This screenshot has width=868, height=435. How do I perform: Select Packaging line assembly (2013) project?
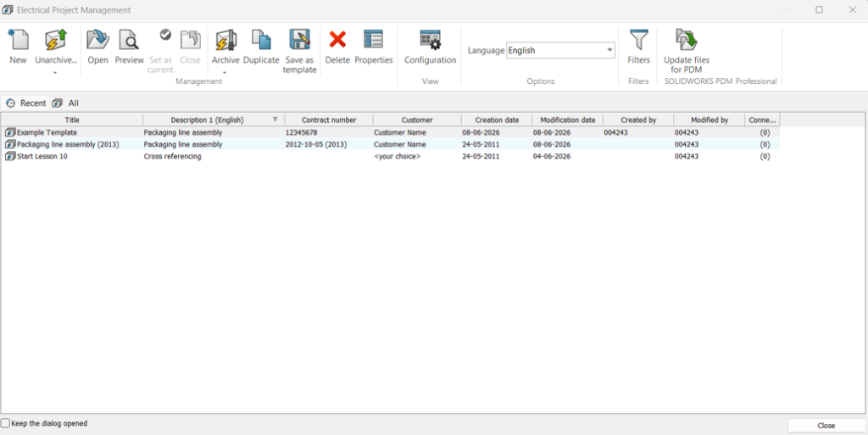point(391,144)
